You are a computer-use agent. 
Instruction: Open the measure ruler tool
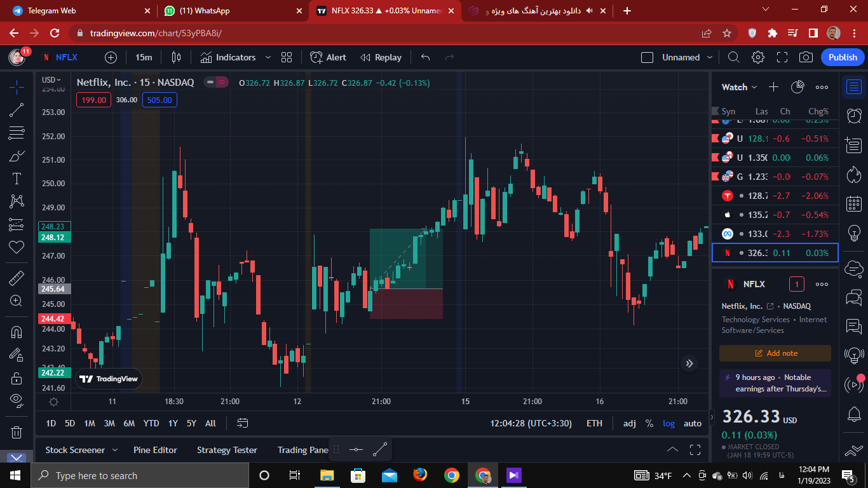pos(17,278)
